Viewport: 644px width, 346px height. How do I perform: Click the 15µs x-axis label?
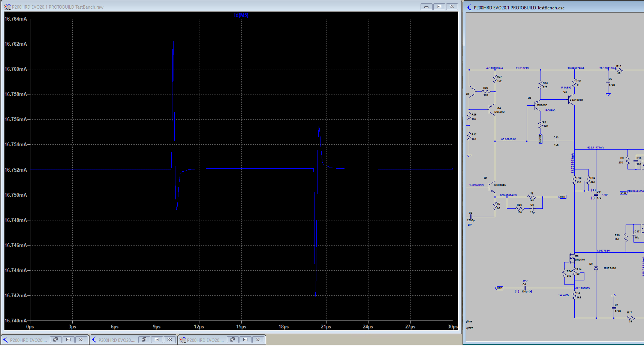click(x=241, y=327)
